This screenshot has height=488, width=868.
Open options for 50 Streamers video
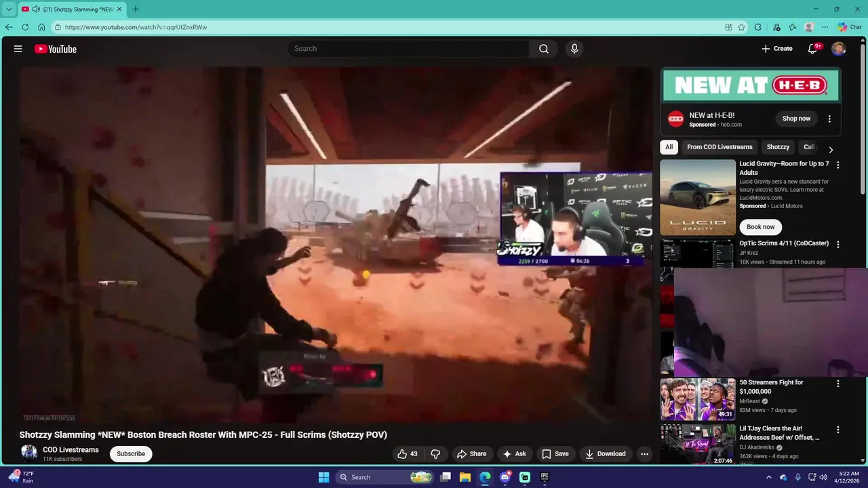[x=838, y=384]
